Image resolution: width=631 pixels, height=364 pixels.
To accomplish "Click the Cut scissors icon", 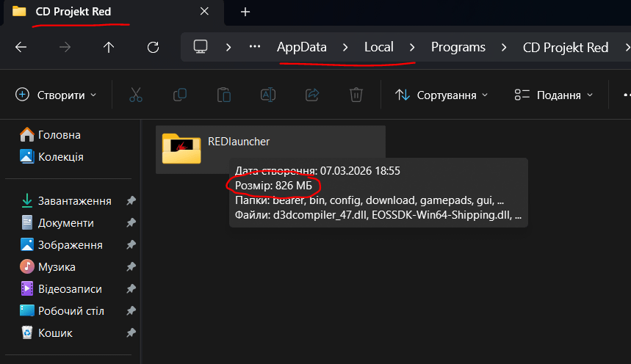I will pos(136,95).
